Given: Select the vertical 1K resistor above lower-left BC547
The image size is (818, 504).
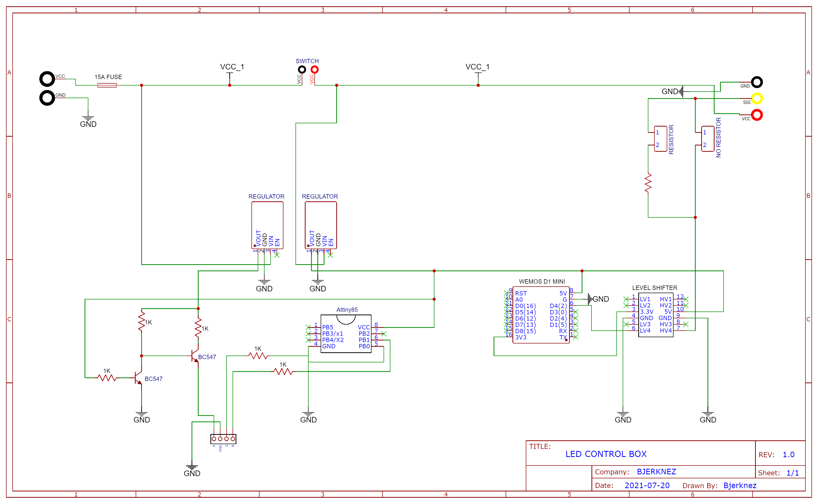Looking at the screenshot, I should pyautogui.click(x=142, y=321).
